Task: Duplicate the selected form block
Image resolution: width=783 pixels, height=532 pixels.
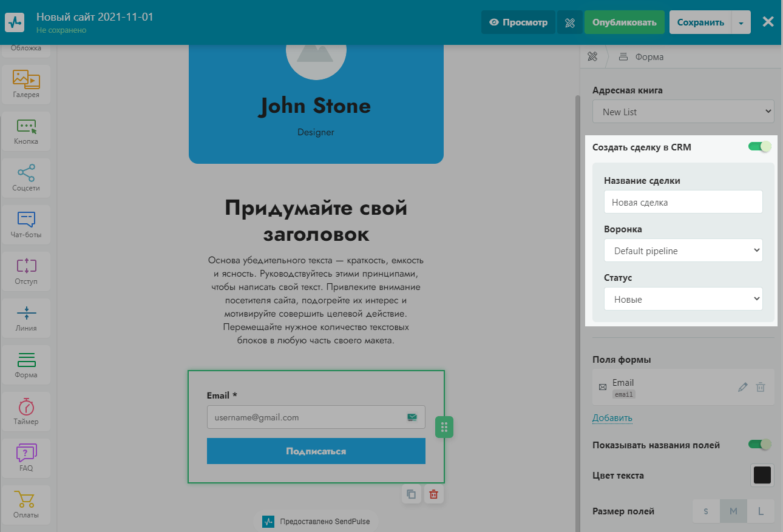Action: click(411, 494)
